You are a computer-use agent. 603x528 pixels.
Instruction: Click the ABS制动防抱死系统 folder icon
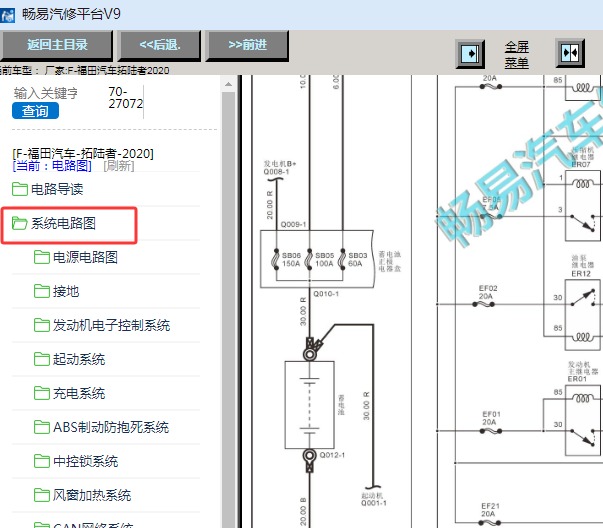point(42,427)
